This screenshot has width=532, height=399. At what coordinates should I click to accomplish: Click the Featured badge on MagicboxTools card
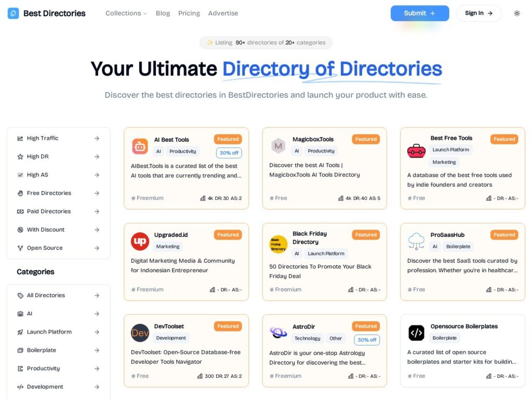tap(366, 139)
